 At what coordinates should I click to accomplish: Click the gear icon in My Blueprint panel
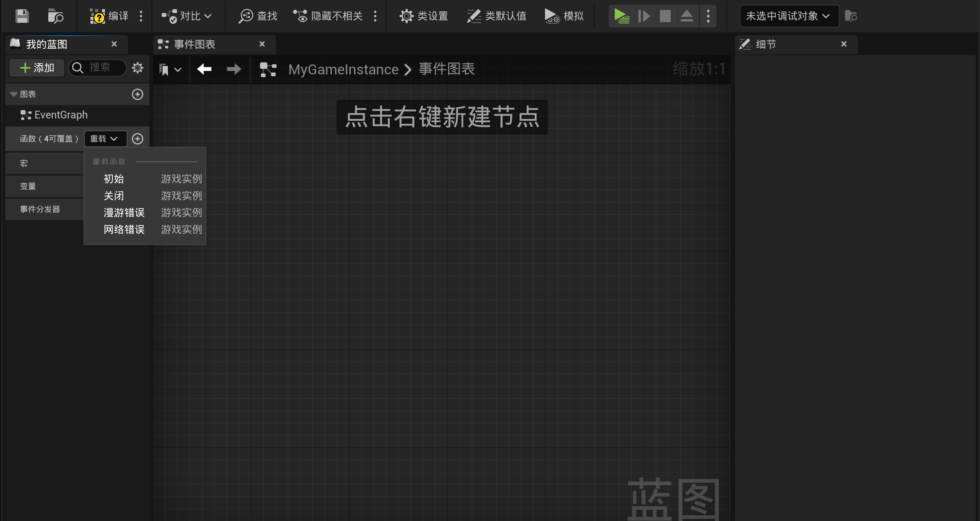(138, 68)
